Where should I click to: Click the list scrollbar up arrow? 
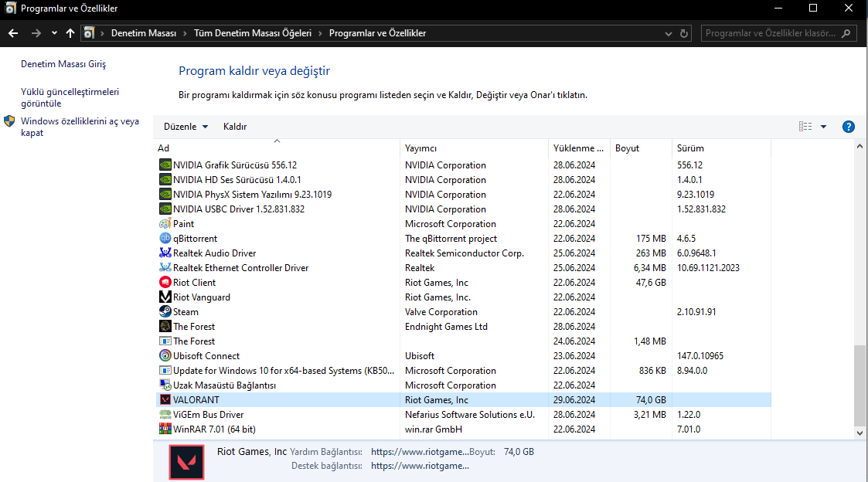[x=859, y=147]
